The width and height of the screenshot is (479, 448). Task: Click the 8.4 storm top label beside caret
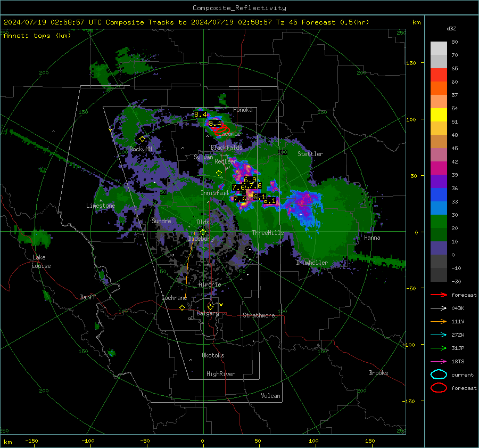(x=201, y=115)
